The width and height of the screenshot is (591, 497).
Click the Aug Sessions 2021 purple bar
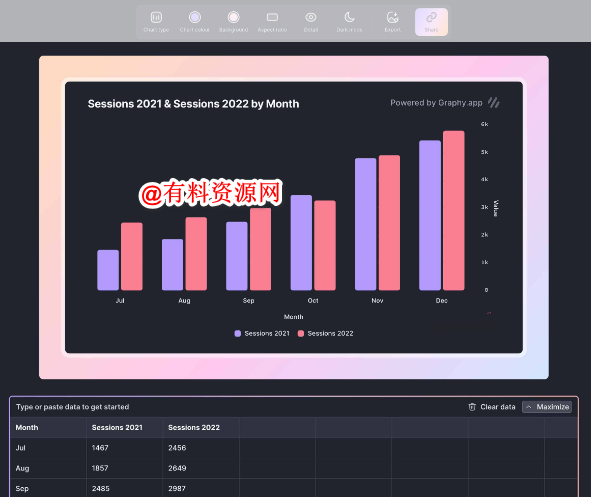[172, 265]
